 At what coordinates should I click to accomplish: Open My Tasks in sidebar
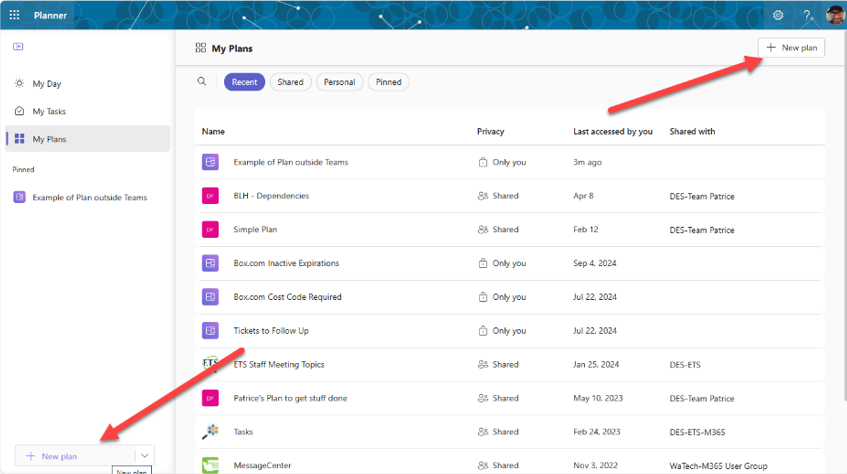88,111
